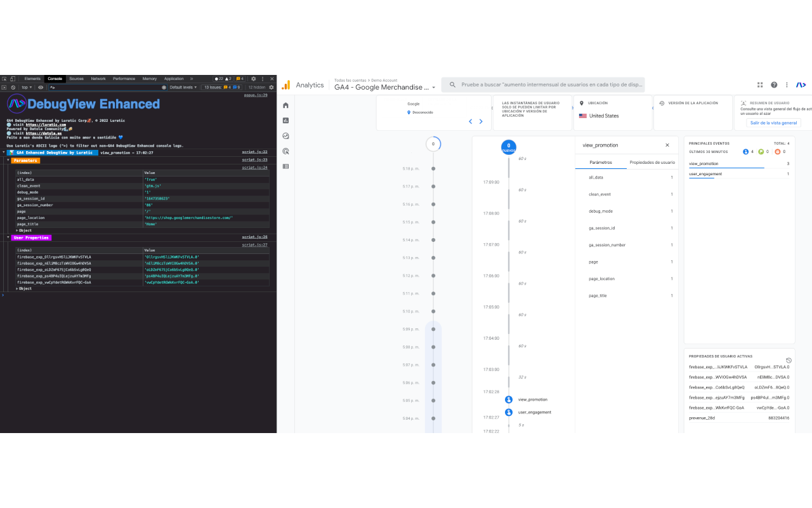
Task: Show more DevTools tabs chevron
Action: (192, 79)
